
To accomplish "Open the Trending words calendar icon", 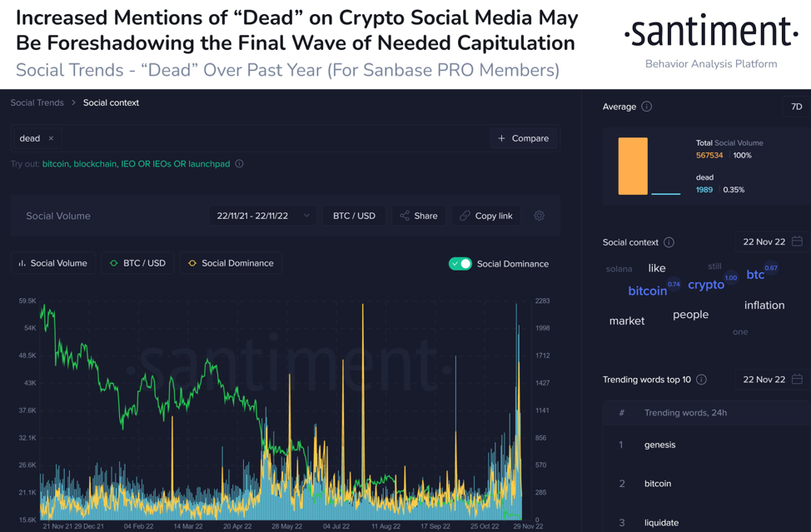I will click(x=797, y=379).
